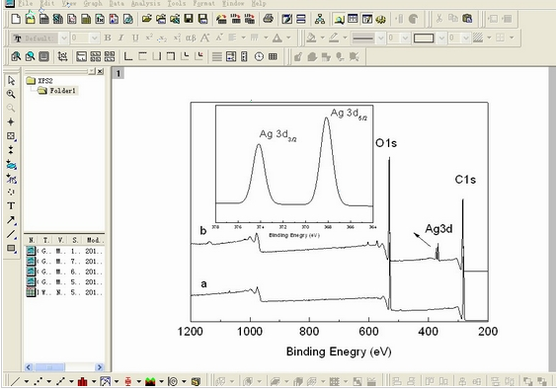Open the font size dropdown
This screenshot has height=392, width=557.
click(95, 38)
